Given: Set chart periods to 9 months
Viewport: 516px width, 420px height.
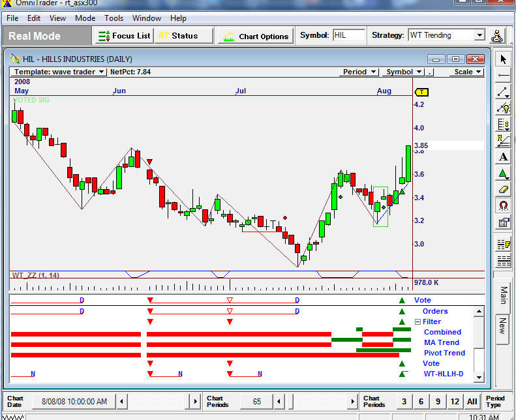Looking at the screenshot, I should 438,402.
